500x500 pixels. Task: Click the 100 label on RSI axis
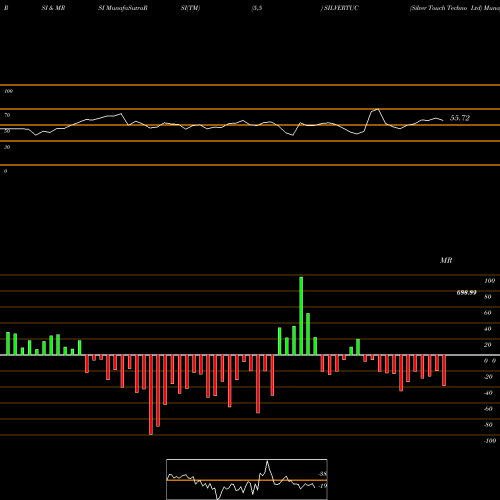click(9, 91)
